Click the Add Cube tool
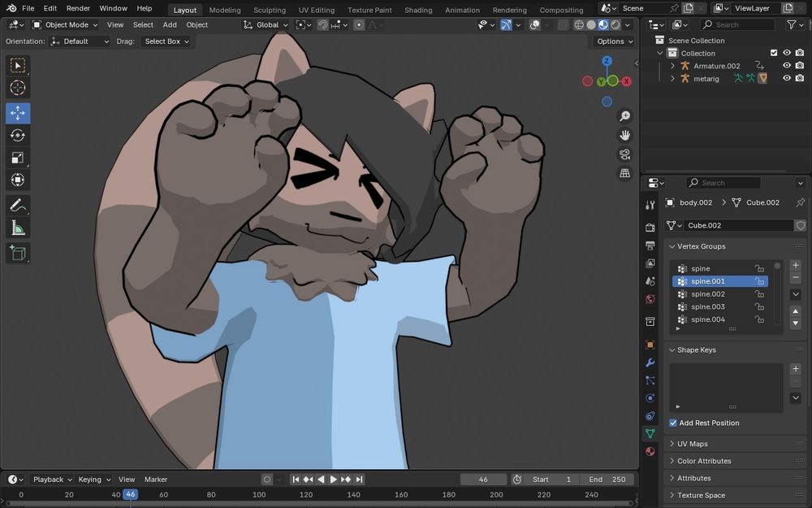Viewport: 812px width, 508px height. (18, 254)
